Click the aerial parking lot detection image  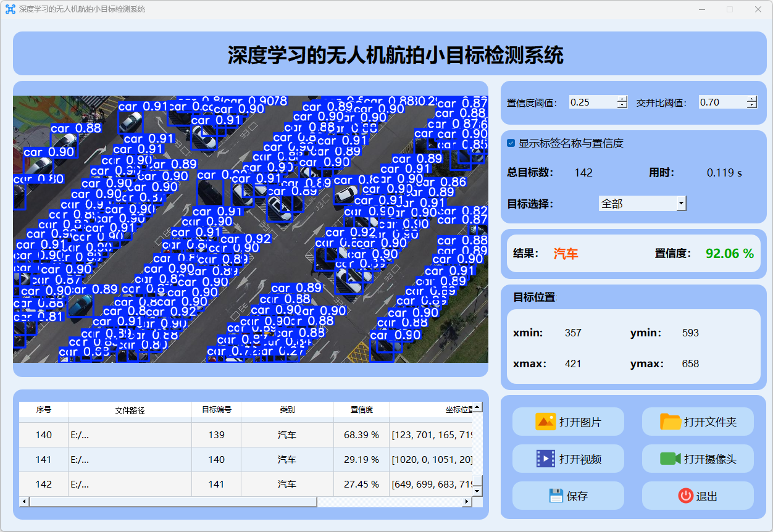pos(250,229)
